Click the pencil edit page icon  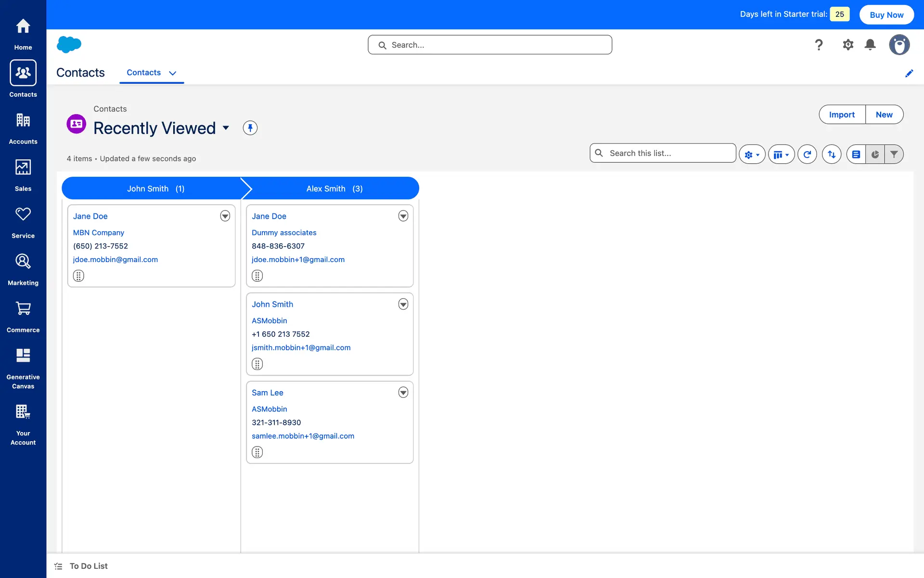[x=909, y=73]
